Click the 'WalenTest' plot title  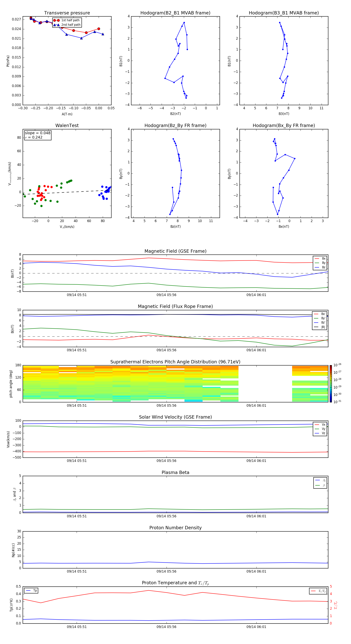point(67,125)
